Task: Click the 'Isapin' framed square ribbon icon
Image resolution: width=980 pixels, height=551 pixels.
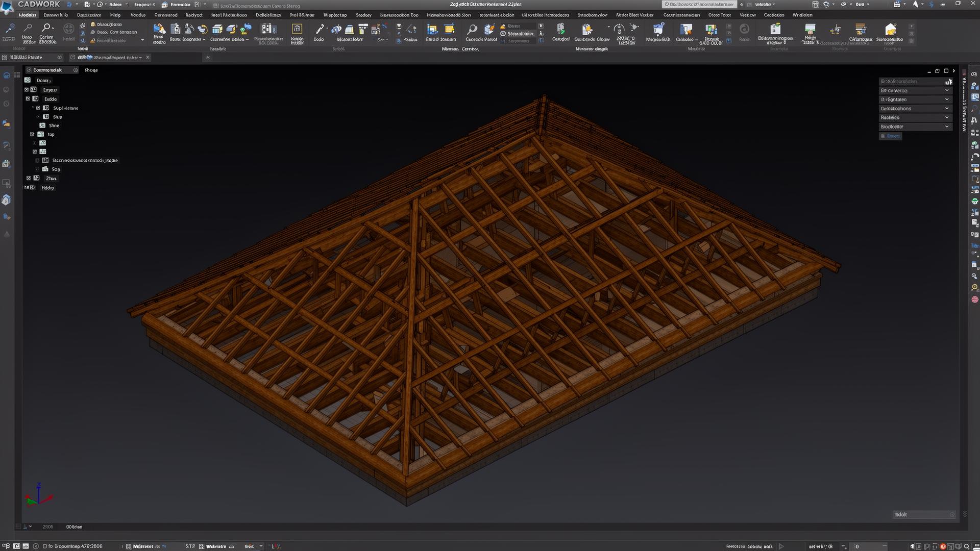Action: click(297, 29)
